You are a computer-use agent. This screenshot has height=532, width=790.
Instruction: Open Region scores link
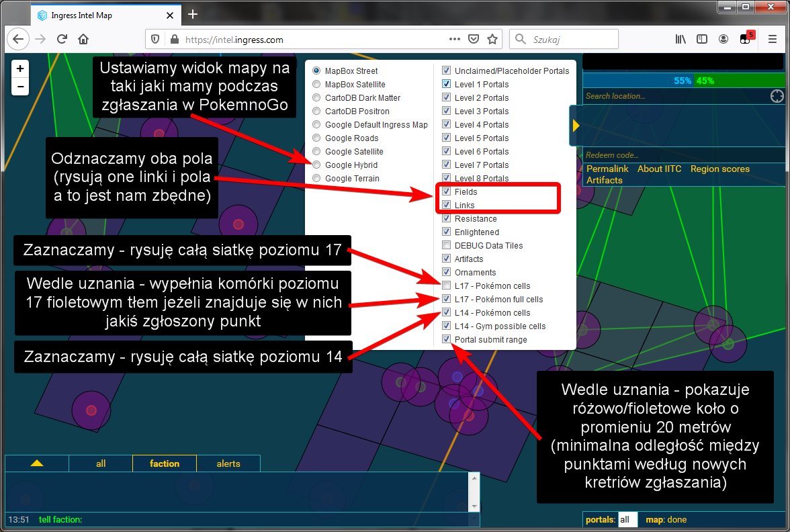coord(720,169)
